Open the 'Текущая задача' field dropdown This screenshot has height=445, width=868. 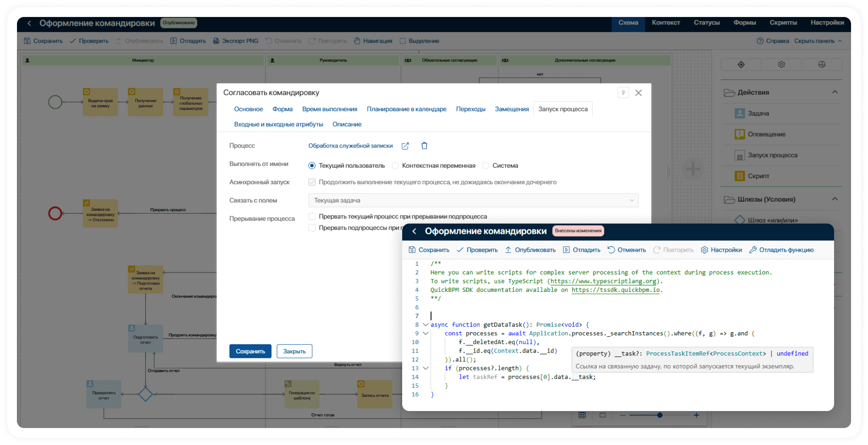click(x=473, y=200)
